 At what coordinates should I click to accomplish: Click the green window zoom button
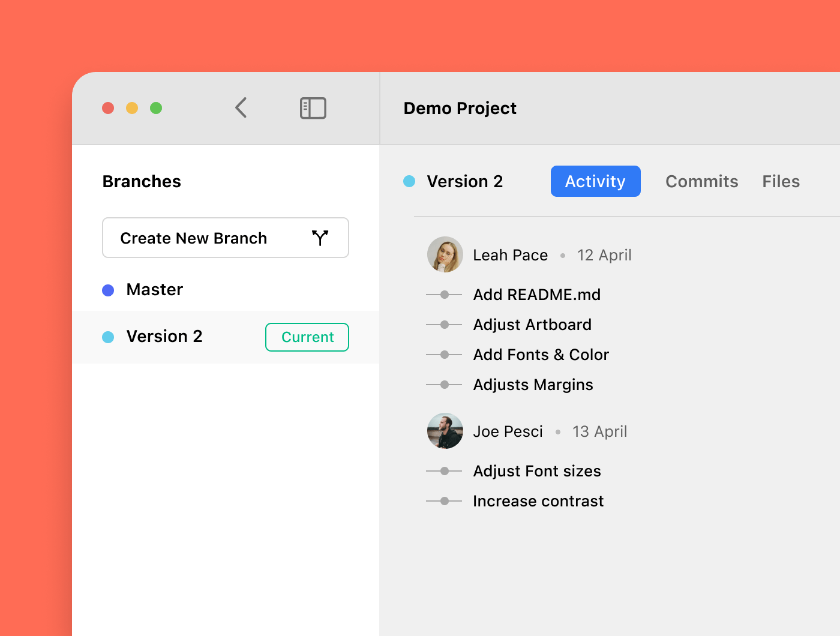[x=156, y=108]
